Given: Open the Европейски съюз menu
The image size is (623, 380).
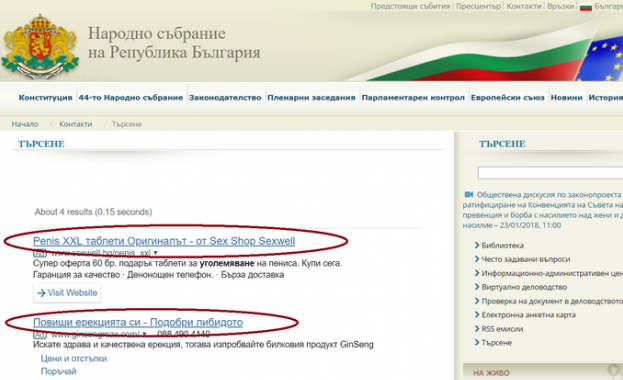Looking at the screenshot, I should tap(507, 98).
